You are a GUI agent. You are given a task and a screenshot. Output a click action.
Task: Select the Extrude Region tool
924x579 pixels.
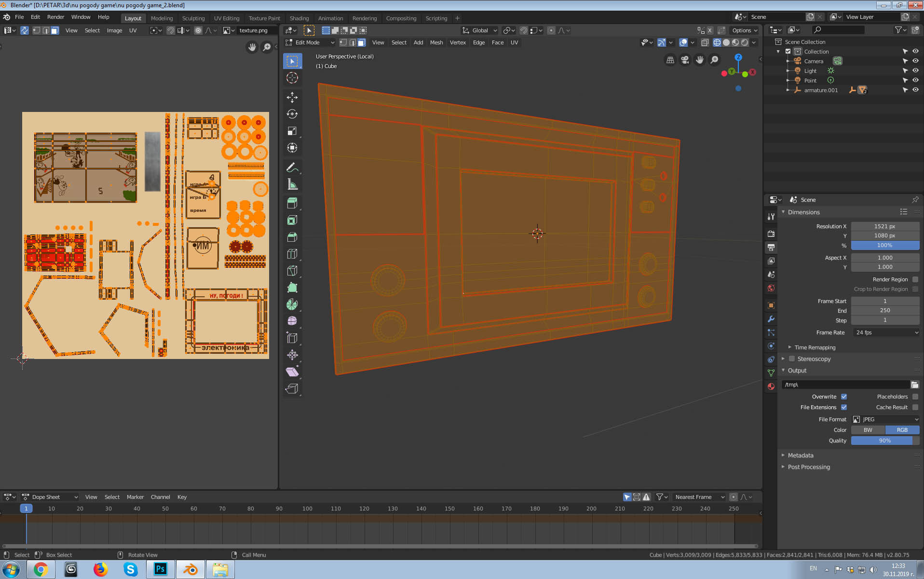pyautogui.click(x=292, y=204)
